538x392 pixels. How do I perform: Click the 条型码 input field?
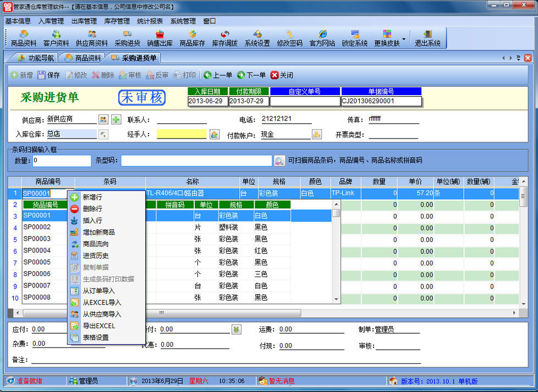tap(196, 161)
